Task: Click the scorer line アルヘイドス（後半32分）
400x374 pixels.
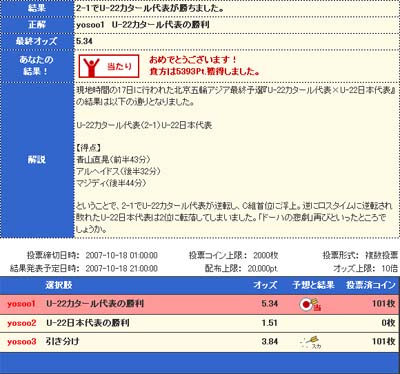Action: [x=118, y=171]
